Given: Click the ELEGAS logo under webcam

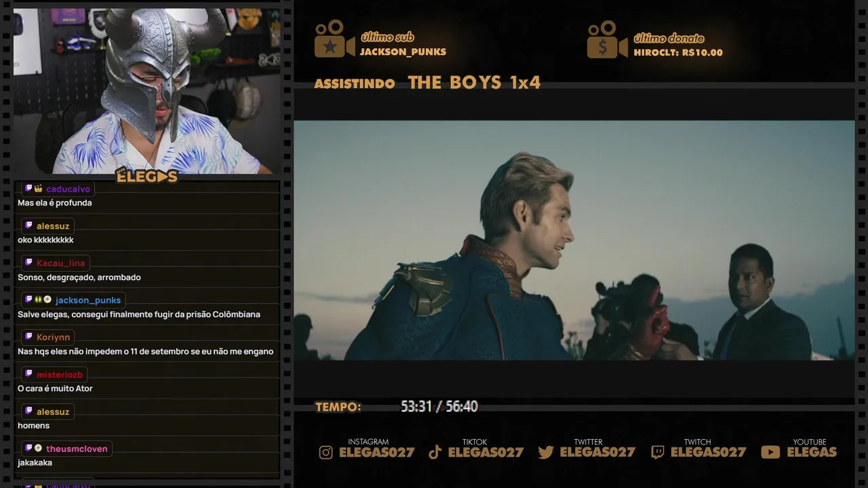Looking at the screenshot, I should coord(146,176).
